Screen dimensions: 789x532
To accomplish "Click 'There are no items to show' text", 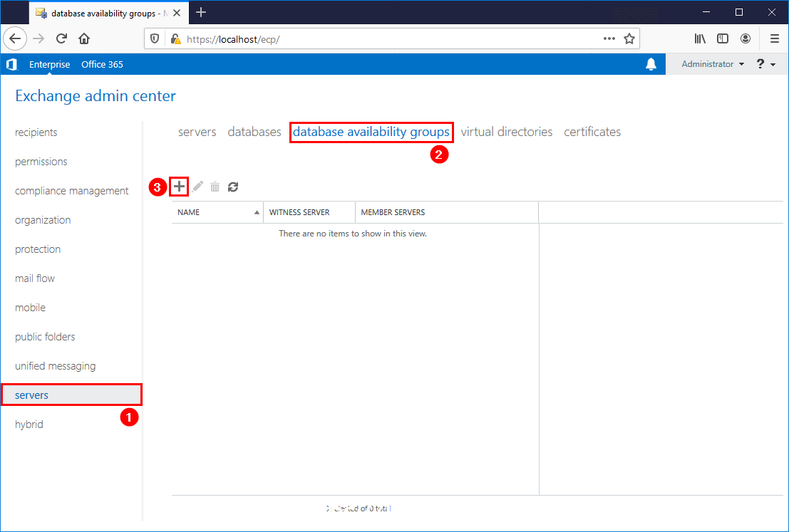I will (x=353, y=234).
